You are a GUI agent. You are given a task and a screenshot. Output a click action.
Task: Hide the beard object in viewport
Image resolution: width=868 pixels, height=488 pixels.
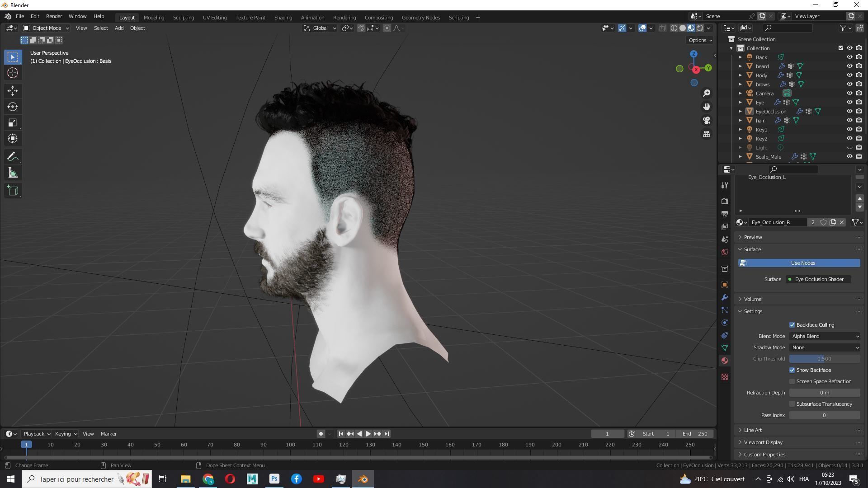849,66
